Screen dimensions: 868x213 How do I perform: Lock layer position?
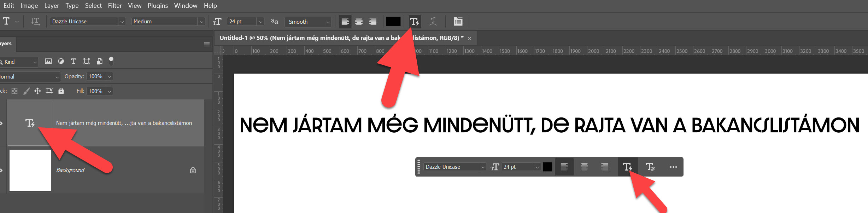tap(37, 91)
